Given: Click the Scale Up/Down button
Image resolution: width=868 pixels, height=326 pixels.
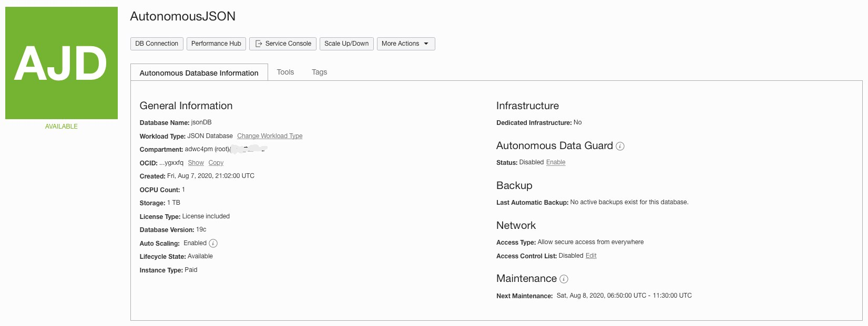Looking at the screenshot, I should [346, 44].
